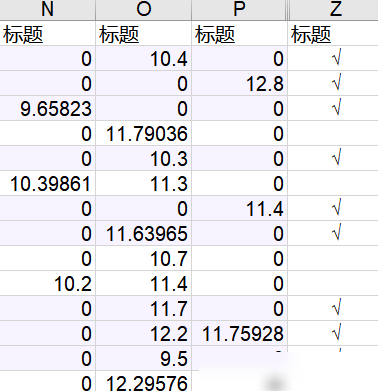This screenshot has width=378, height=391.
Task: Click the checkmark in the 9.65823 row
Action: point(337,108)
